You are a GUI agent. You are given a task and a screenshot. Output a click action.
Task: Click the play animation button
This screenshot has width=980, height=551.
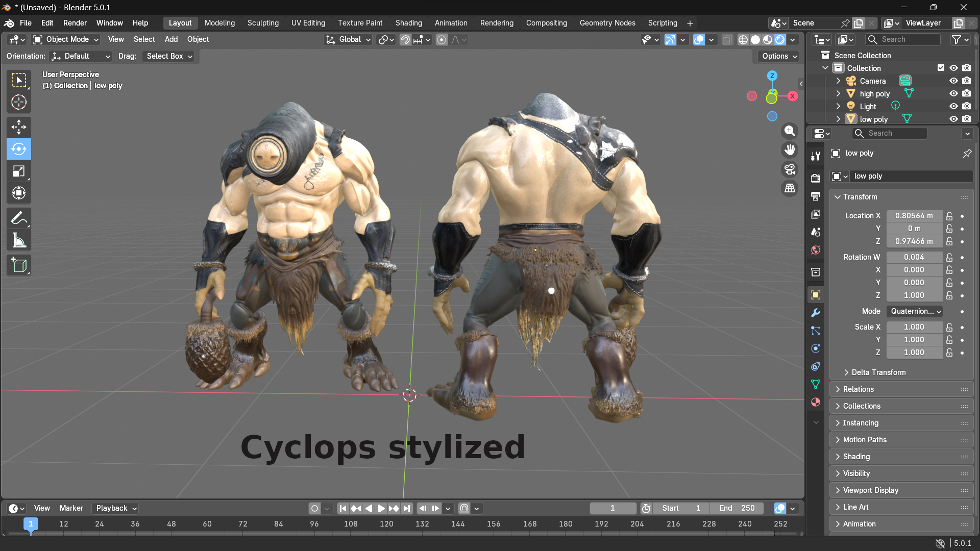click(x=381, y=509)
